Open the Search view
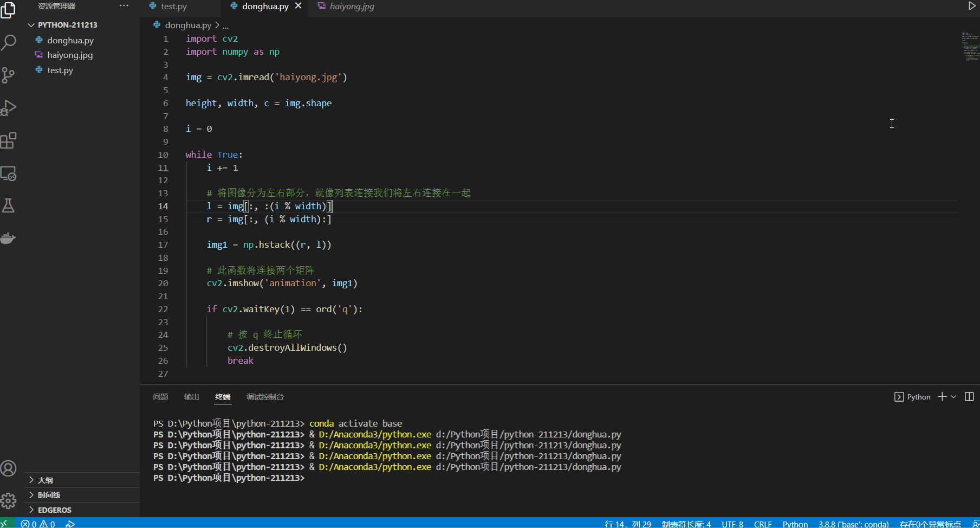Image resolution: width=980 pixels, height=528 pixels. pyautogui.click(x=9, y=42)
